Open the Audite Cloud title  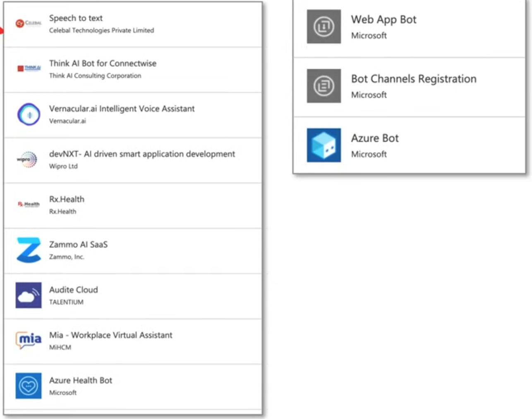[73, 290]
